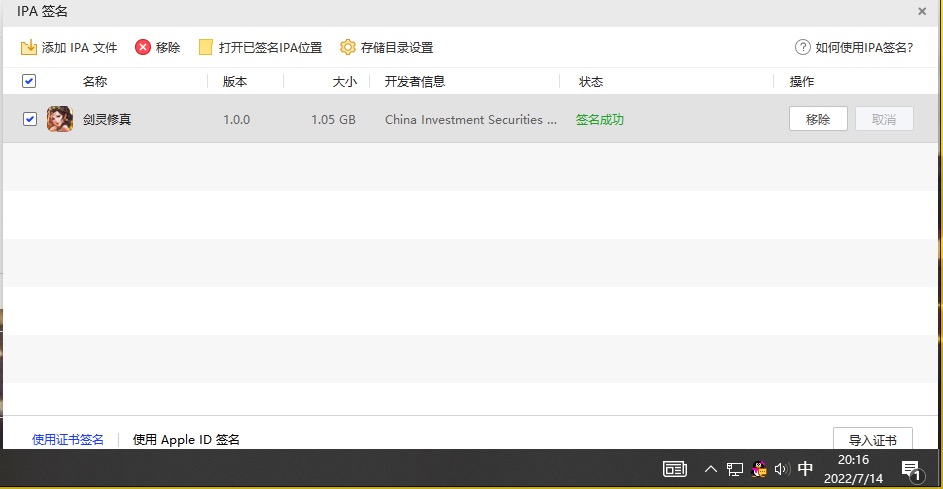Open the QQ penguin tray icon
Viewport: 943px width, 489px height.
click(x=759, y=469)
